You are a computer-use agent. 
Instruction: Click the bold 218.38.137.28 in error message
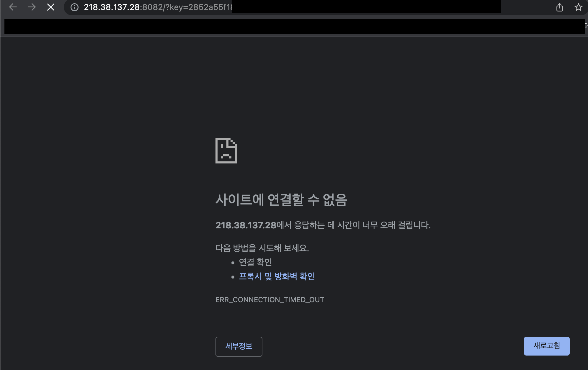pos(246,225)
